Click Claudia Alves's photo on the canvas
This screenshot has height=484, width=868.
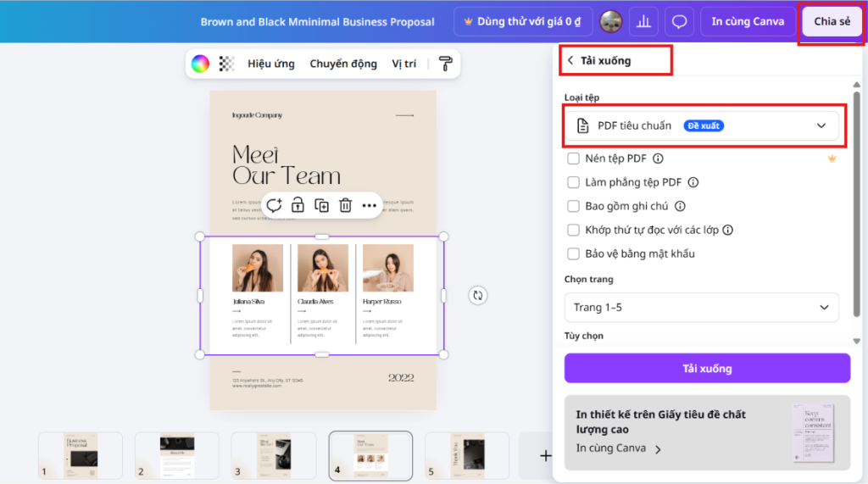[x=323, y=268]
